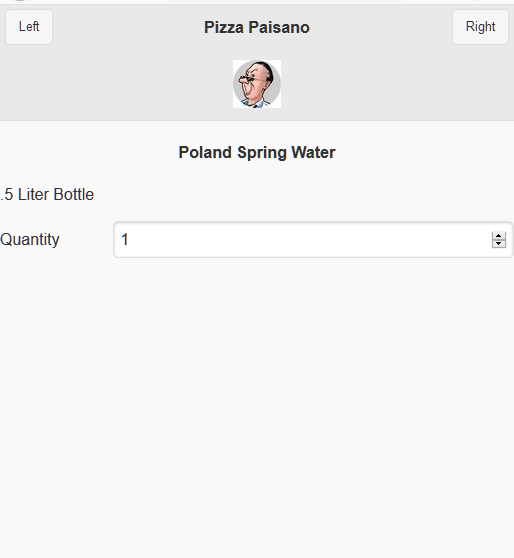Click the word Bottle in the item description
Screen dimensions: 514x558
74,194
